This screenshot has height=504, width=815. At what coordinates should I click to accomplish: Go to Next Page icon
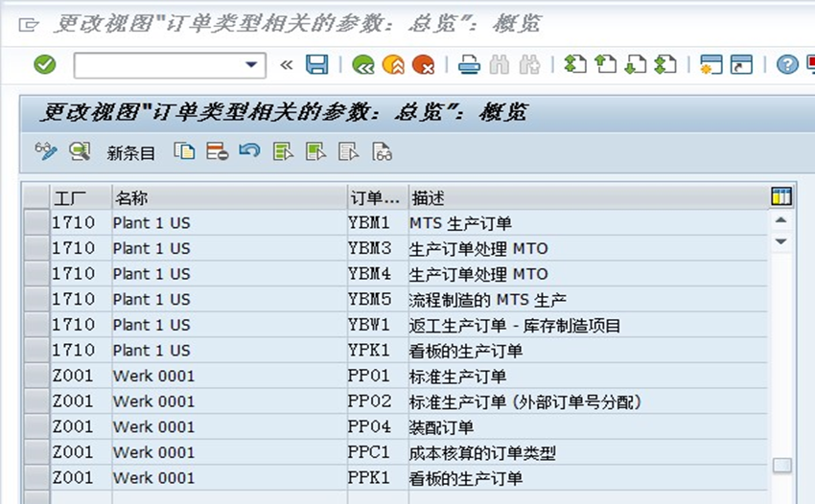(636, 65)
